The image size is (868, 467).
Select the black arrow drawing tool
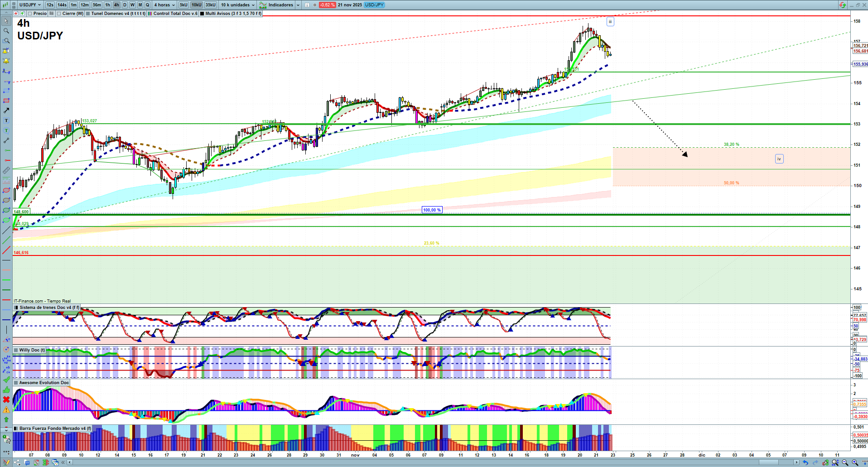(6, 111)
